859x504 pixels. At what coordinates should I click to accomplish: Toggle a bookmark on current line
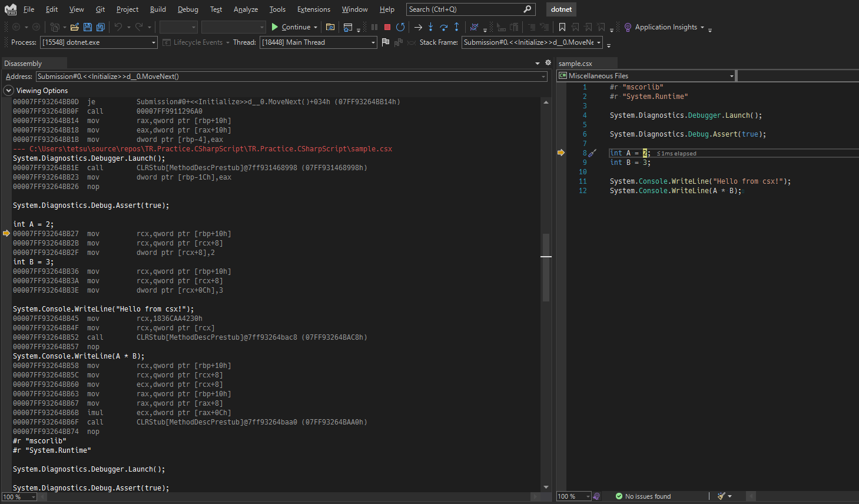tap(562, 26)
